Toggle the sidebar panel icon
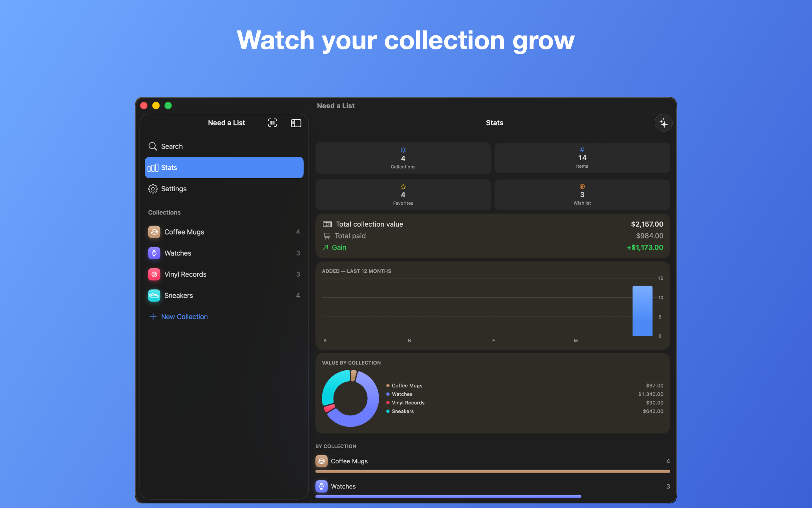812x508 pixels. (x=296, y=123)
